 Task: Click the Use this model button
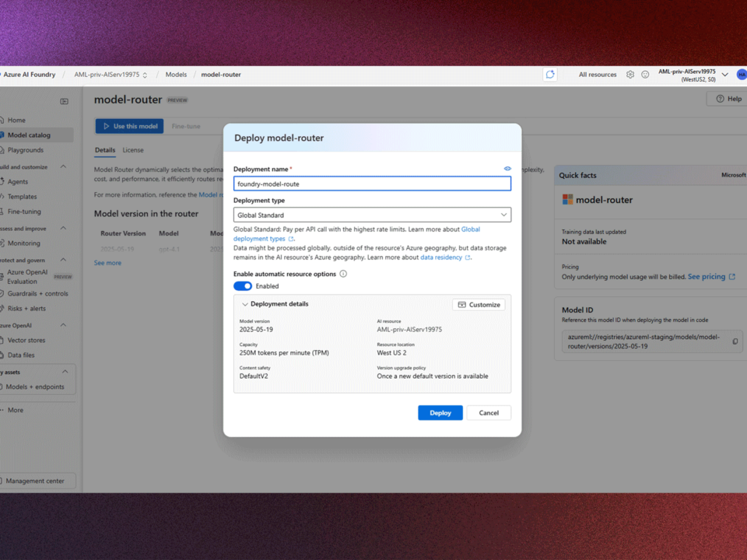click(x=130, y=126)
